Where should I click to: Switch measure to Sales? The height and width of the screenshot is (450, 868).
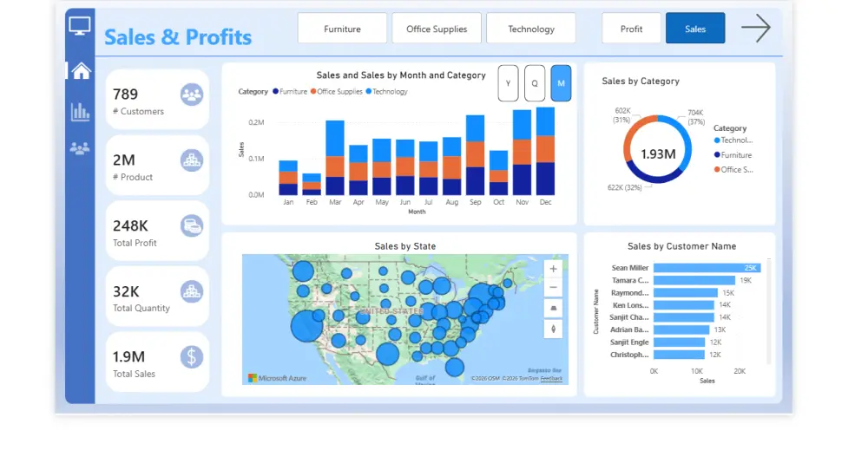695,29
